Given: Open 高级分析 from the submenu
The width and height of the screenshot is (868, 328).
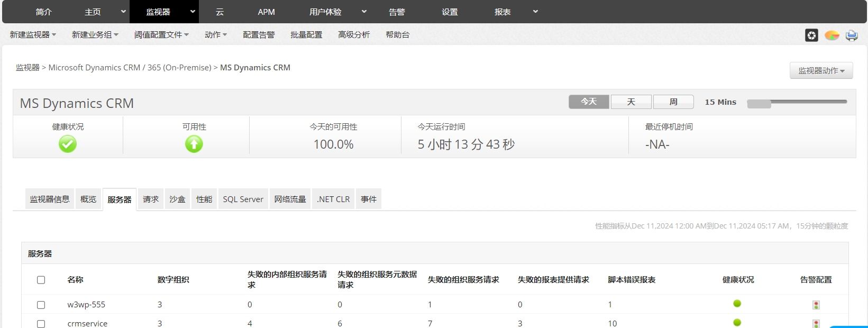Looking at the screenshot, I should (x=354, y=35).
